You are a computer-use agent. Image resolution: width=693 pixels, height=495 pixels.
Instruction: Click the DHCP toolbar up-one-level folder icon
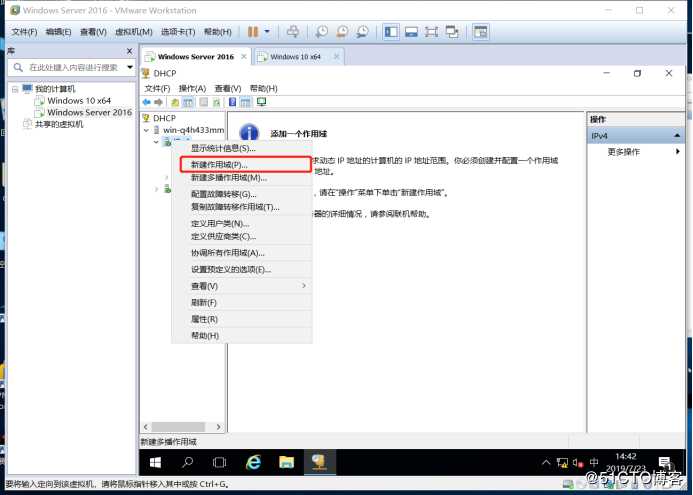(175, 103)
